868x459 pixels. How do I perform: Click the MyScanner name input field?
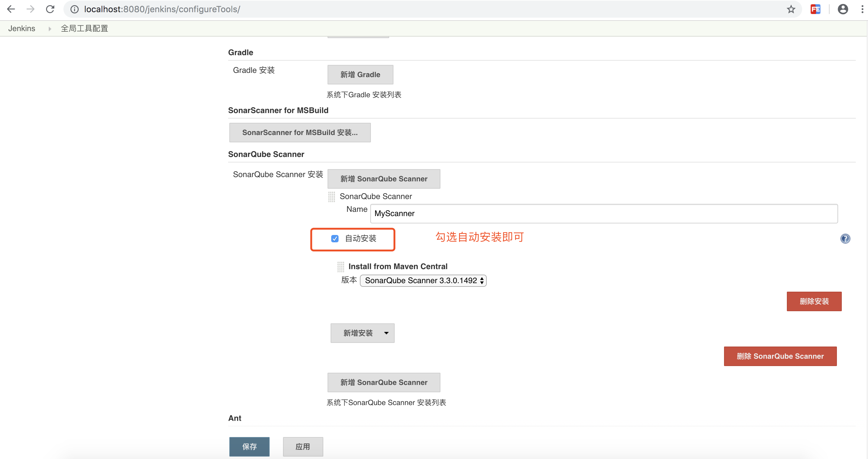(604, 214)
